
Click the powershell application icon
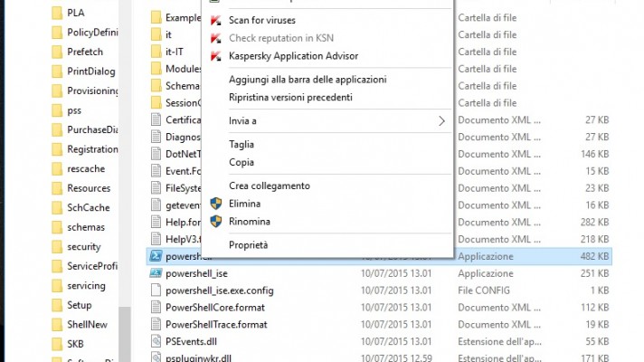tap(156, 256)
